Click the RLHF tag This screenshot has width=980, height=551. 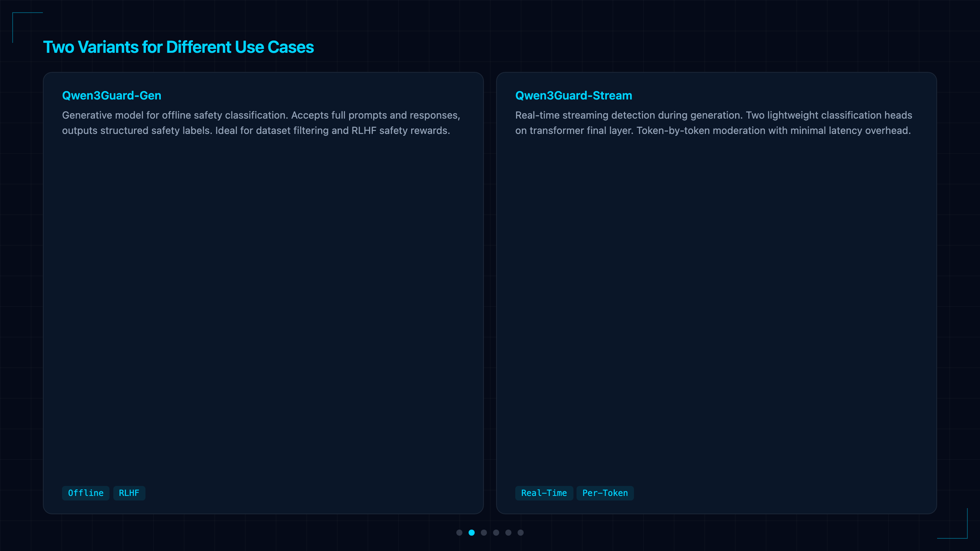[129, 493]
